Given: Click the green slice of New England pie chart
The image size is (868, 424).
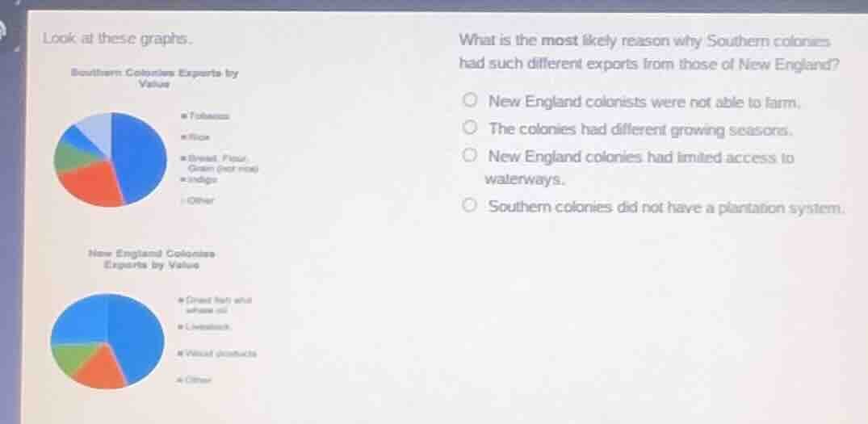Looking at the screenshot, I should tap(69, 357).
